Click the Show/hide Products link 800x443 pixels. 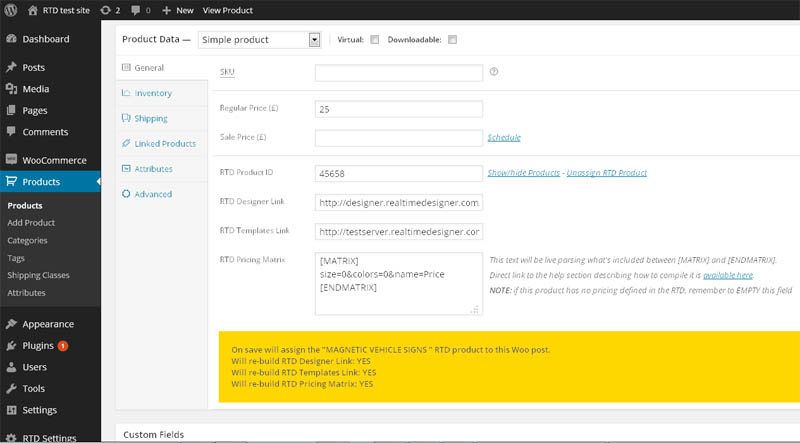523,173
